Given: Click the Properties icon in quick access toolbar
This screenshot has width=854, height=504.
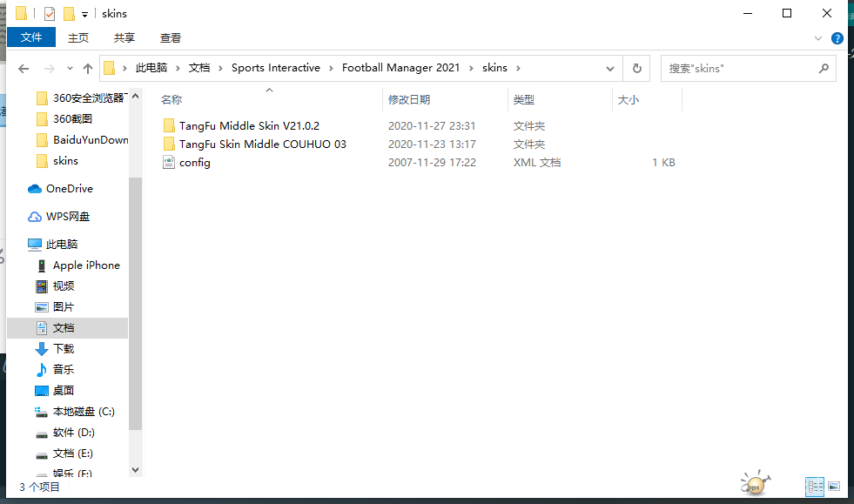Looking at the screenshot, I should 50,14.
